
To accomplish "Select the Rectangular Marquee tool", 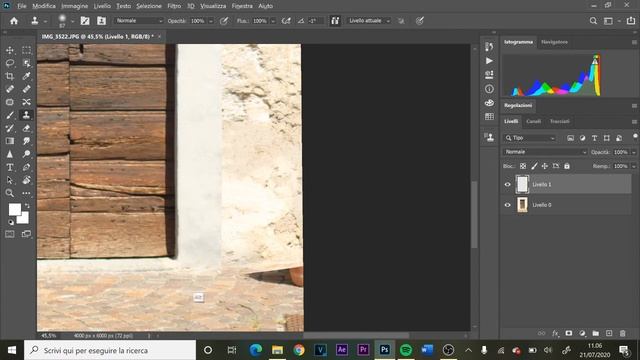I will 27,50.
